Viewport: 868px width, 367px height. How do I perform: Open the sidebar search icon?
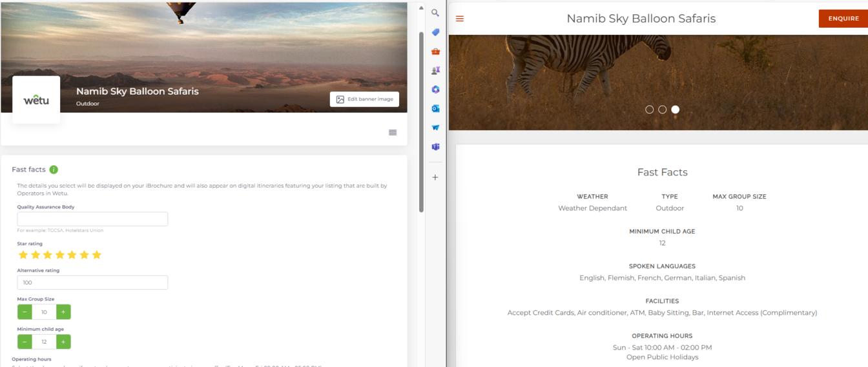[x=435, y=13]
